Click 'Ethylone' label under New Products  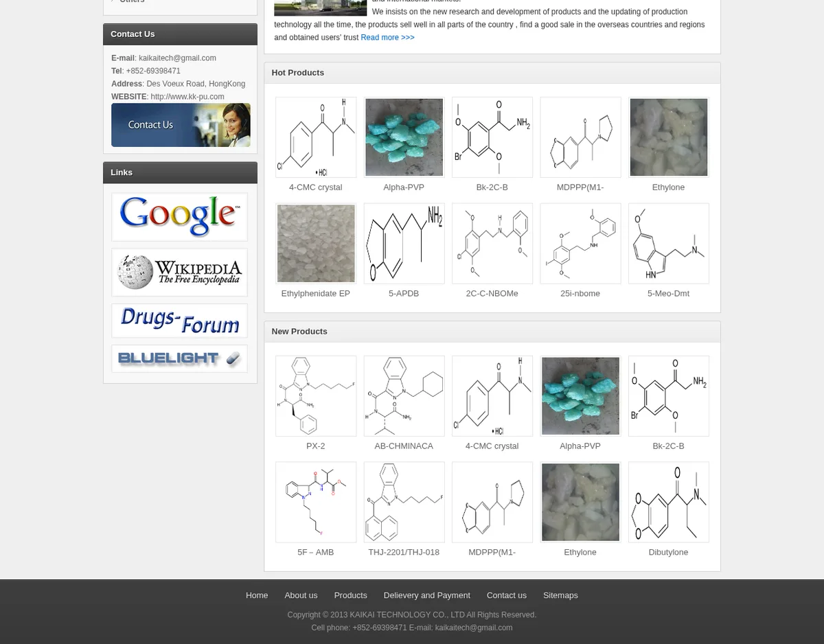[x=580, y=552]
